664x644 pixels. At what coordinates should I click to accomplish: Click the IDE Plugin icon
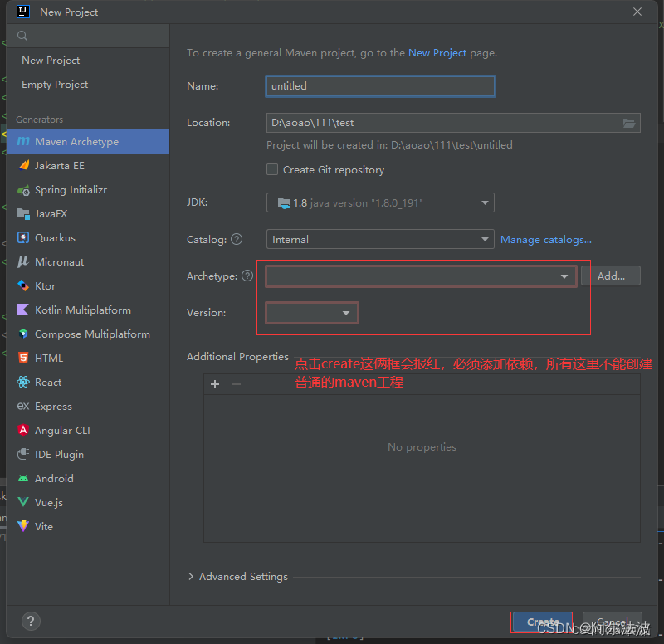(23, 454)
